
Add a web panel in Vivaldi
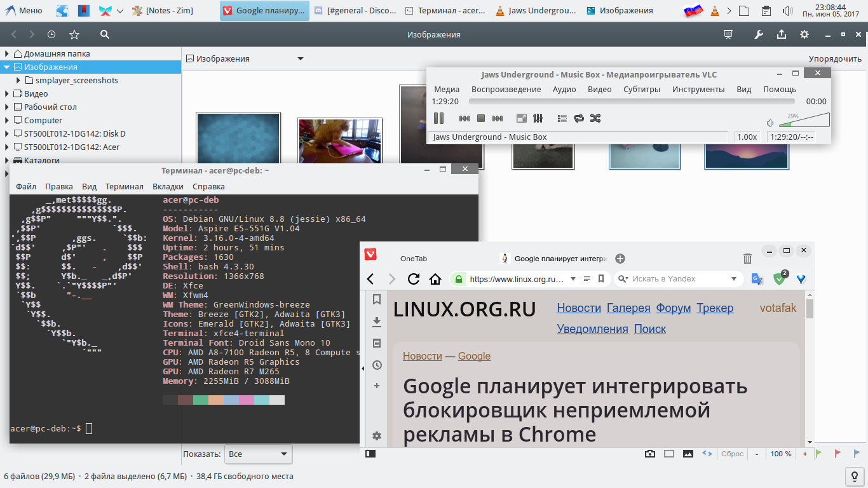(377, 386)
